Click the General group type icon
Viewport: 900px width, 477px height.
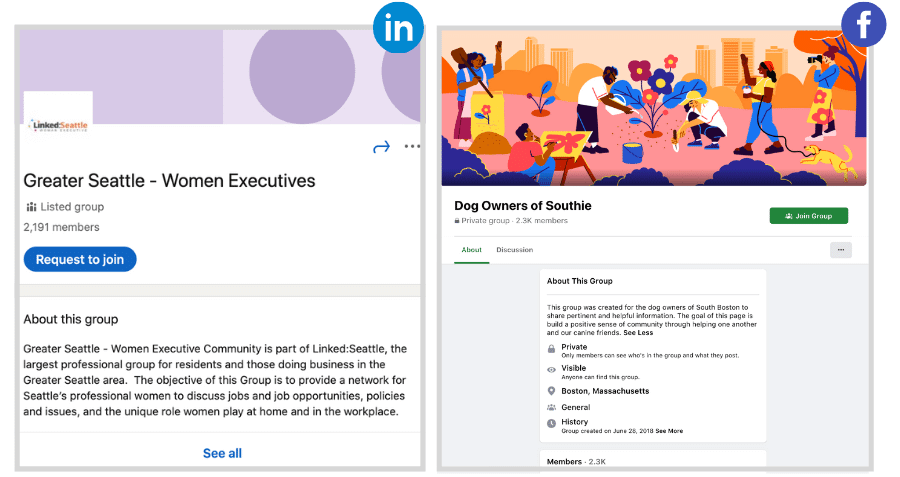551,408
